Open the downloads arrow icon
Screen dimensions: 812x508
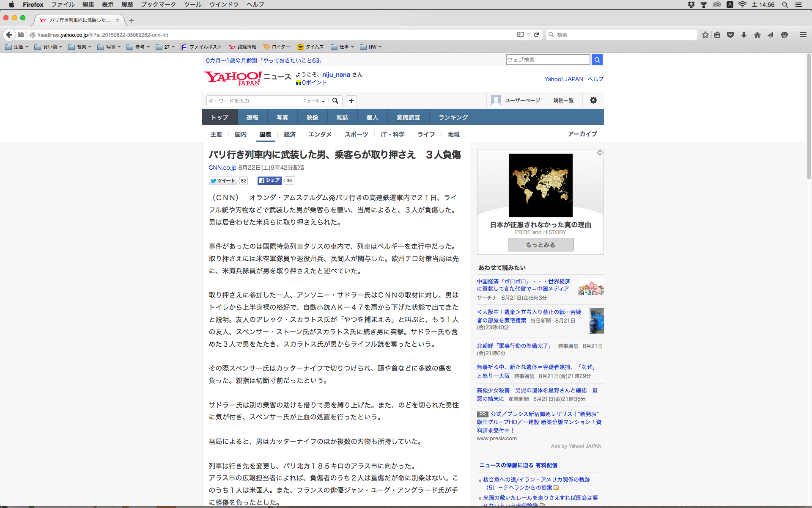pyautogui.click(x=743, y=35)
